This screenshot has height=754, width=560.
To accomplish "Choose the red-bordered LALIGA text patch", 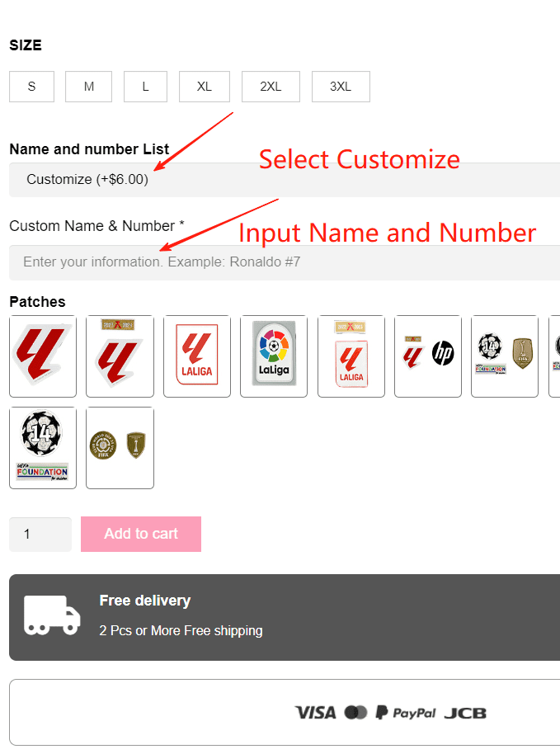I will coord(196,356).
